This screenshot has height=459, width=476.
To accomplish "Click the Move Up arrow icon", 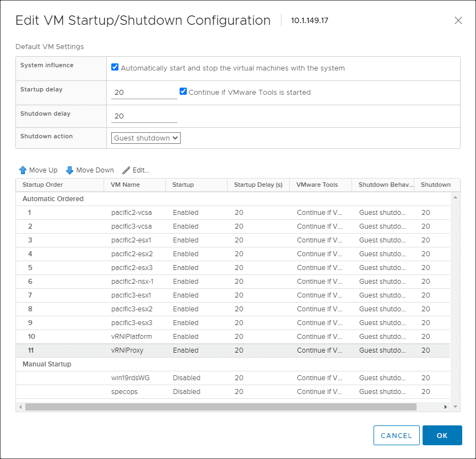I will point(23,170).
